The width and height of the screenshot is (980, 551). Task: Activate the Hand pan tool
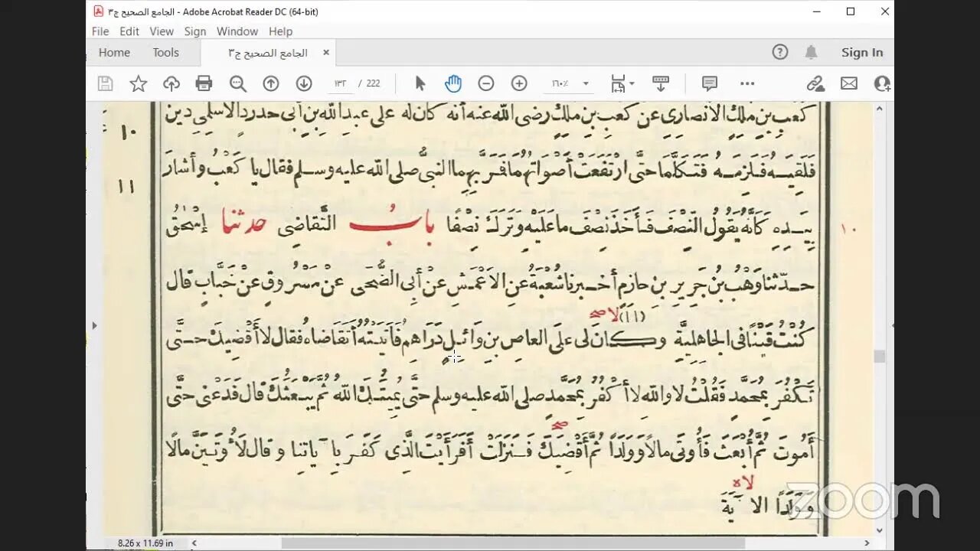(453, 83)
